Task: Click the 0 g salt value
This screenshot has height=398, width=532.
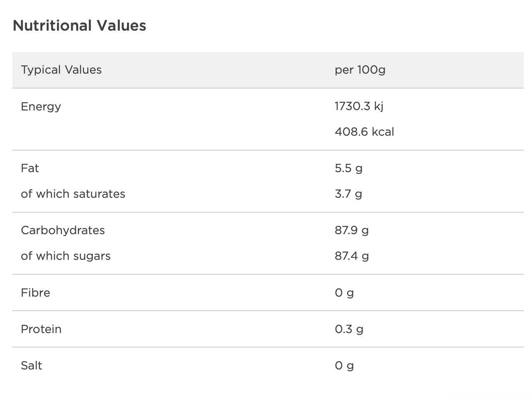Action: [344, 365]
